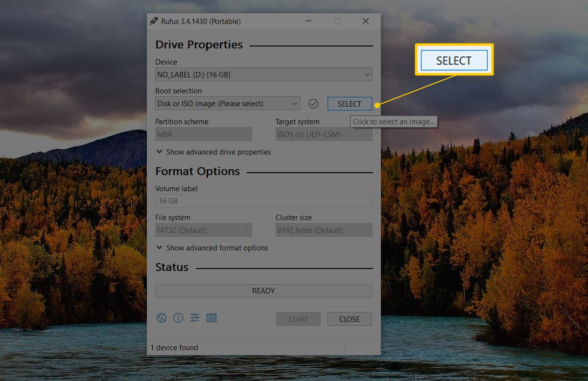
Task: Open the Partition scheme MBR dropdown
Action: pyautogui.click(x=203, y=134)
